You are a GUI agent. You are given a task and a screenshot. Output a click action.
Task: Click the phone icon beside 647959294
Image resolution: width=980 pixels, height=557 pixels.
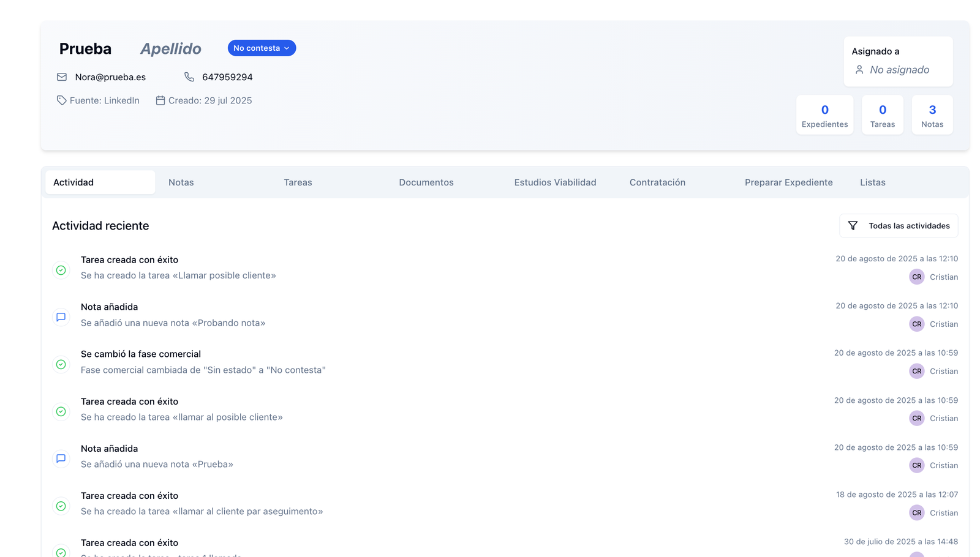(189, 77)
